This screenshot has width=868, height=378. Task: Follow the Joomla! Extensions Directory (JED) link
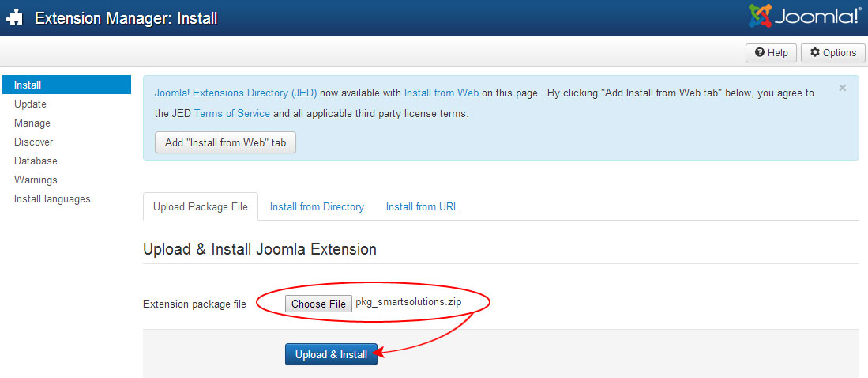[236, 93]
